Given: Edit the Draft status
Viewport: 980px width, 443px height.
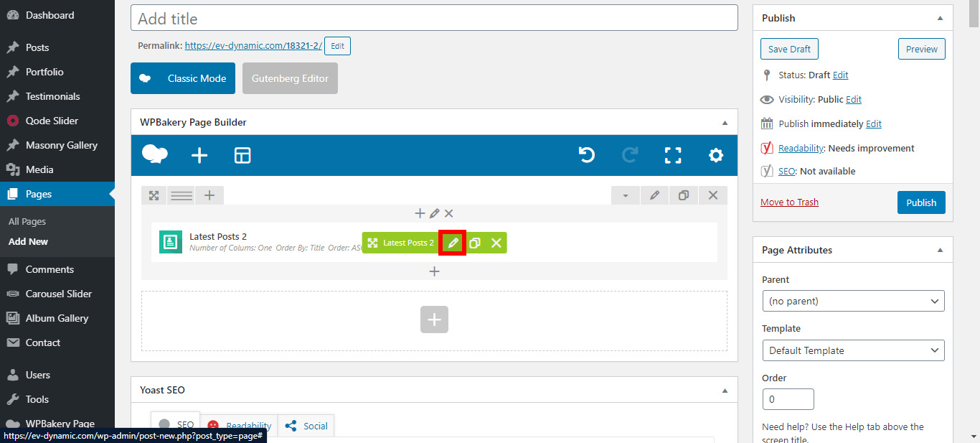Looking at the screenshot, I should coord(840,75).
